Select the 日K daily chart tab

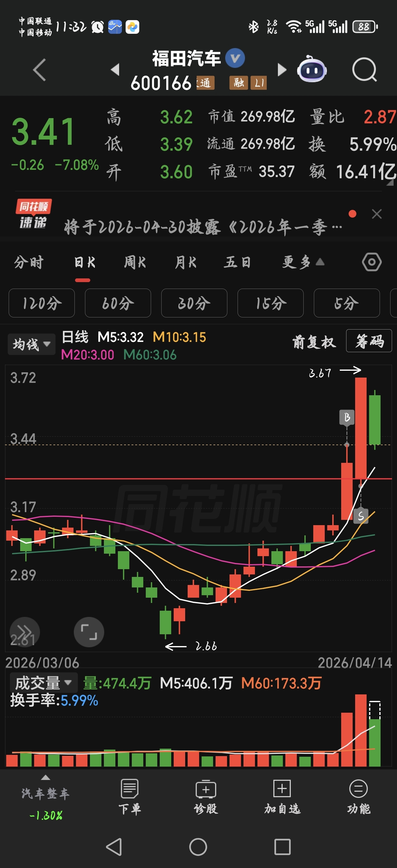85,262
